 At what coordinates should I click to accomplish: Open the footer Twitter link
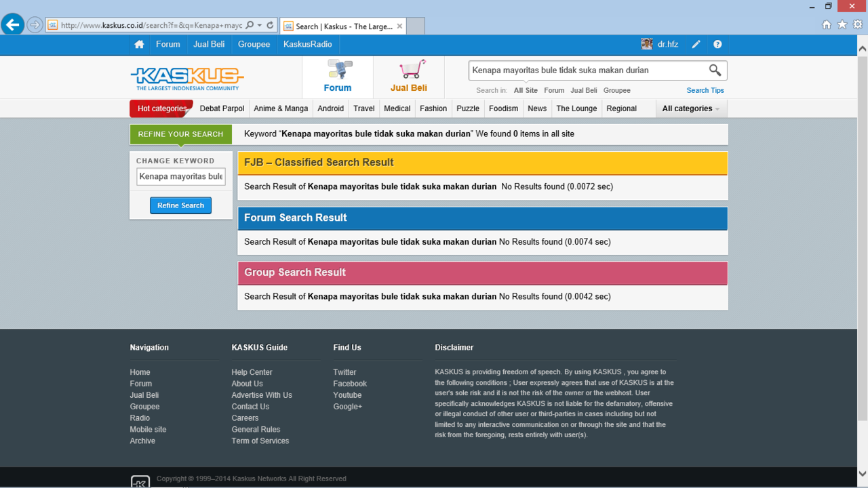(x=344, y=373)
